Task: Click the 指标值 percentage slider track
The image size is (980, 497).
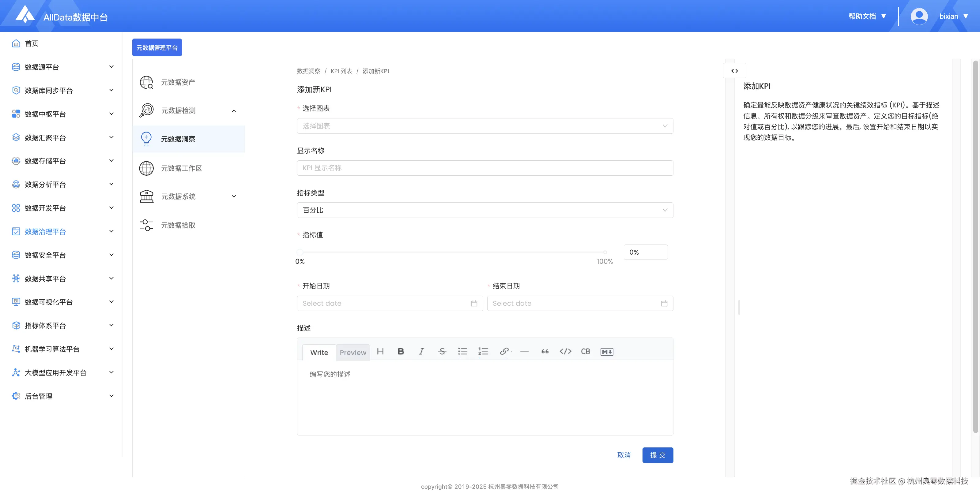Action: pos(452,252)
